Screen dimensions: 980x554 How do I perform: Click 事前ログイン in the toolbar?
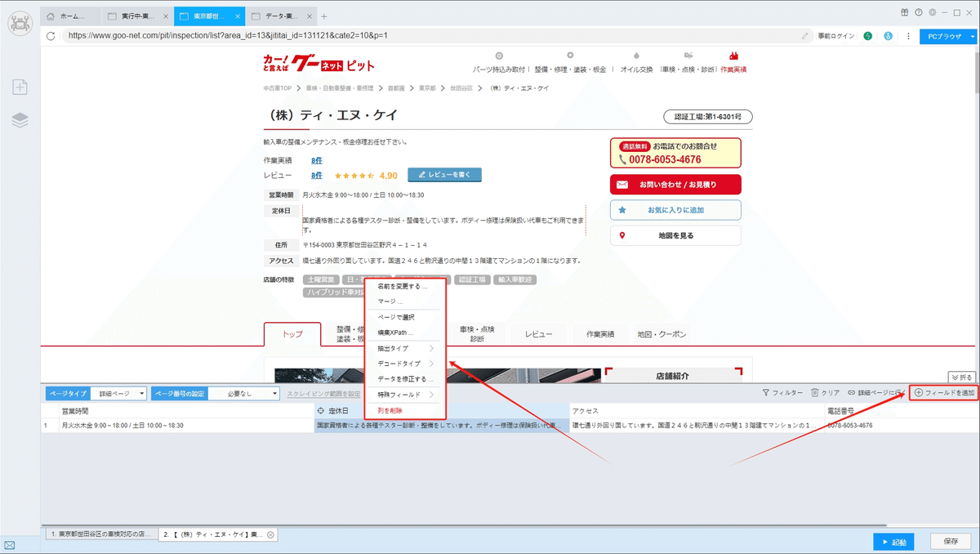tap(836, 36)
